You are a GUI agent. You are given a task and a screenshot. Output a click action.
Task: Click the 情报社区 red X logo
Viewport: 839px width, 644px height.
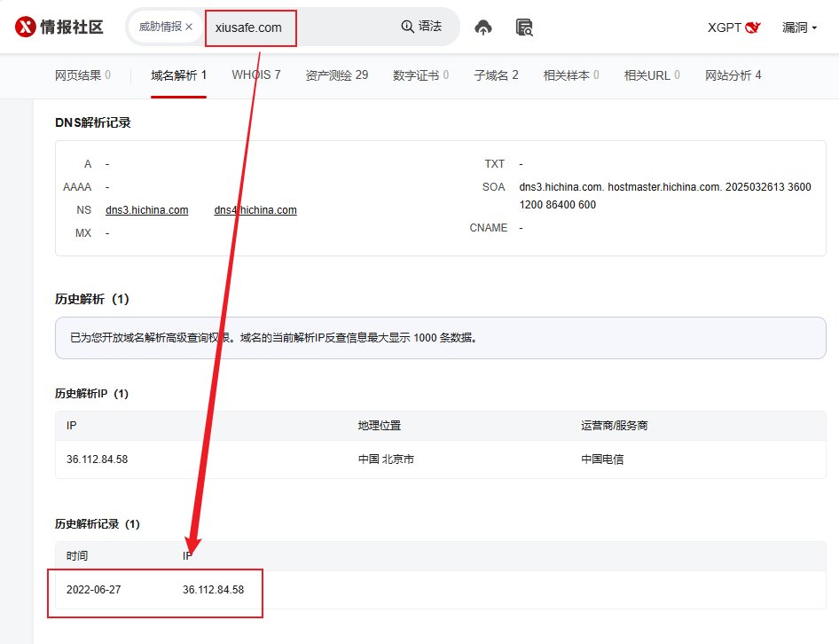click(x=25, y=27)
